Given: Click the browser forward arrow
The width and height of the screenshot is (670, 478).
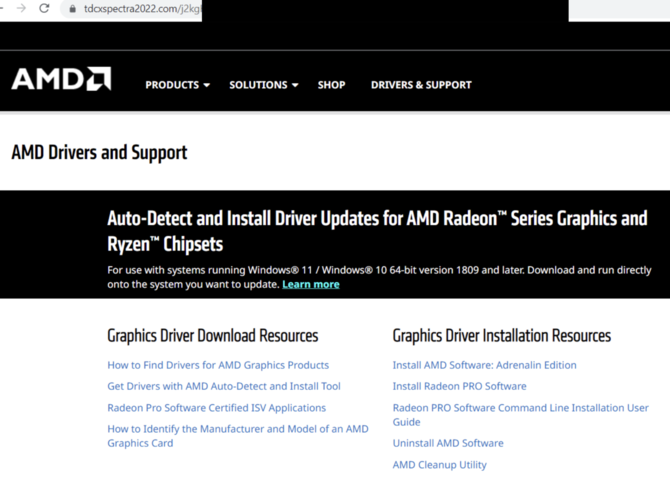Looking at the screenshot, I should 21,8.
